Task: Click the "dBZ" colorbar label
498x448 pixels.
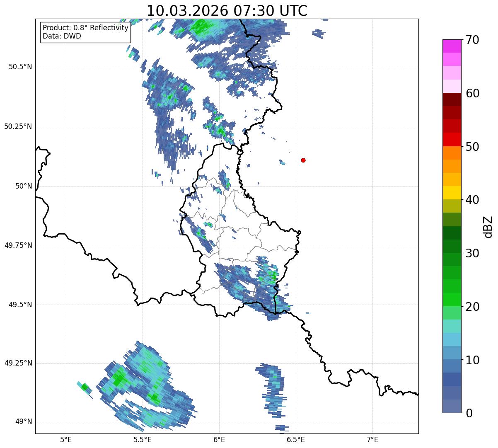Action: click(488, 226)
